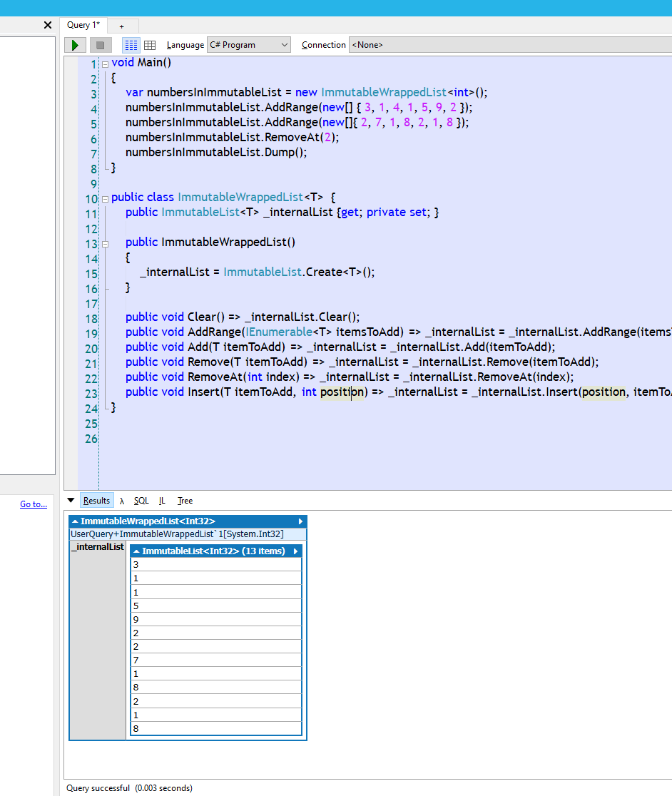Click the Go to... link
Viewport: 672px width, 796px height.
coord(33,504)
